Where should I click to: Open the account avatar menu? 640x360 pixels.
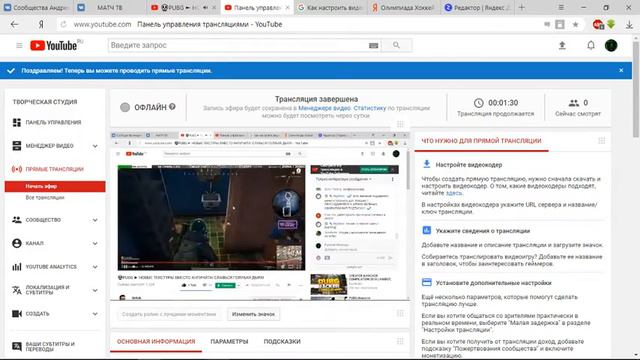[611, 45]
